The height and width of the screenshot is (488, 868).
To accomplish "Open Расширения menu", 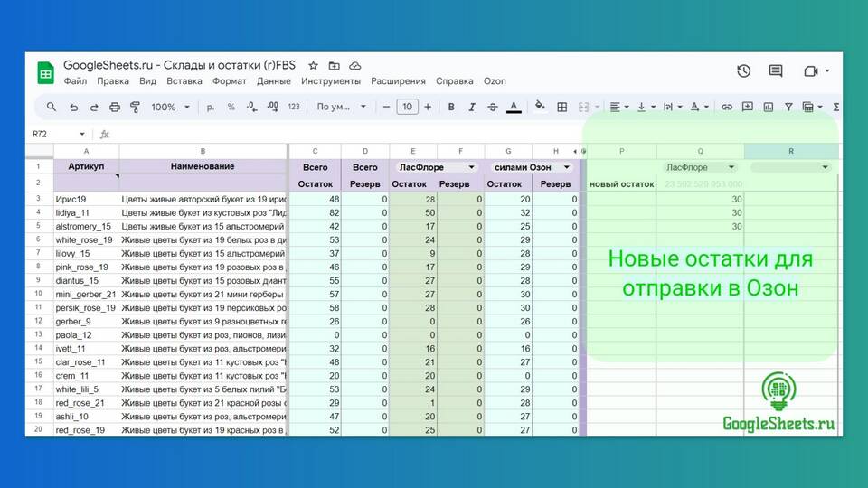I will pyautogui.click(x=398, y=81).
